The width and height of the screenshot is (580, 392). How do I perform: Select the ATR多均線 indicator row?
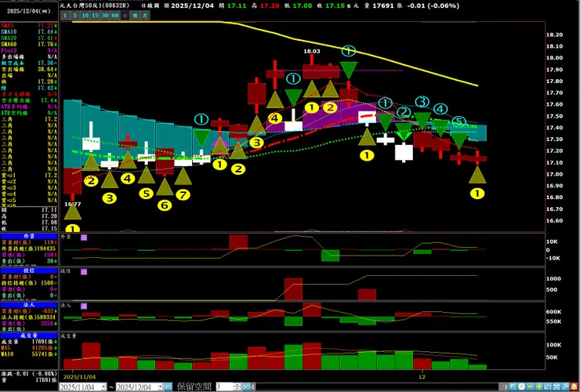[x=29, y=107]
